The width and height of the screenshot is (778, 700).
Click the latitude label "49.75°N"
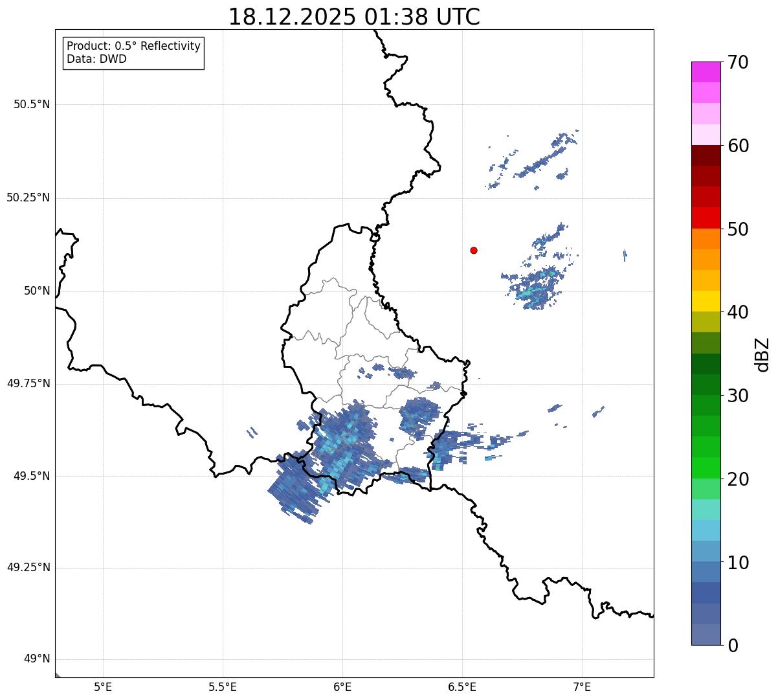[x=28, y=383]
